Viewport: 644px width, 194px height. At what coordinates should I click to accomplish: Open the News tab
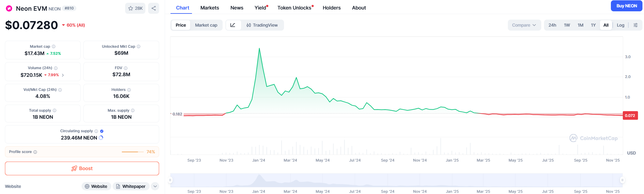coord(237,8)
